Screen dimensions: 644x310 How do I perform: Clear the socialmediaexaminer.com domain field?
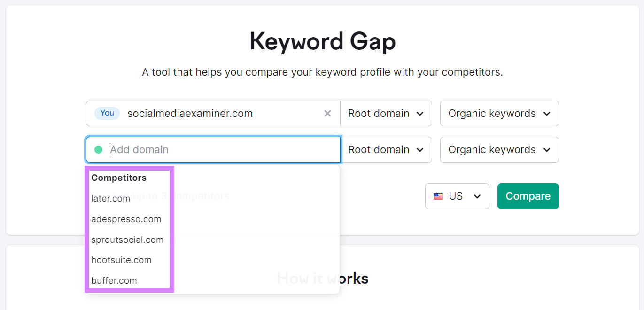(x=327, y=113)
